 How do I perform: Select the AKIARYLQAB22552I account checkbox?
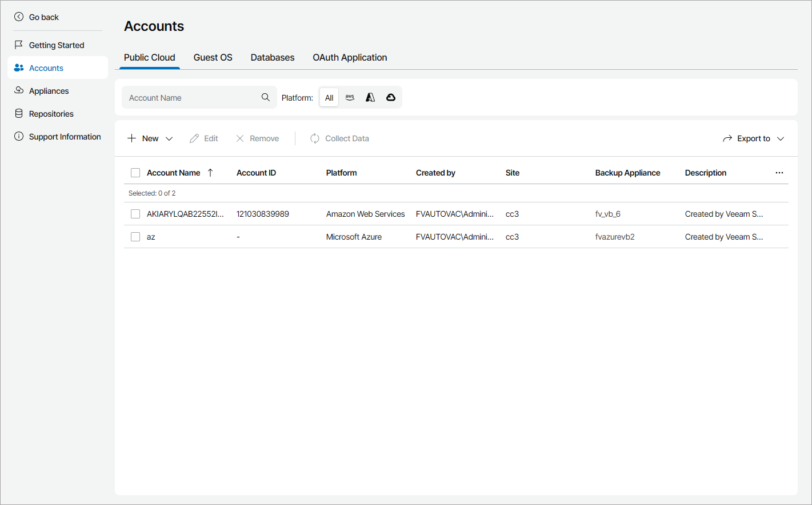coord(135,214)
